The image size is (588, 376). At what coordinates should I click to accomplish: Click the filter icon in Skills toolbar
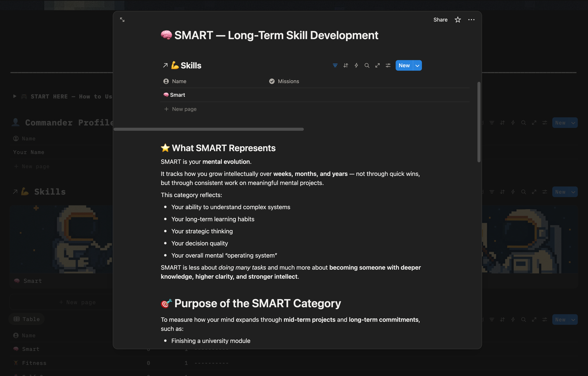pos(335,65)
